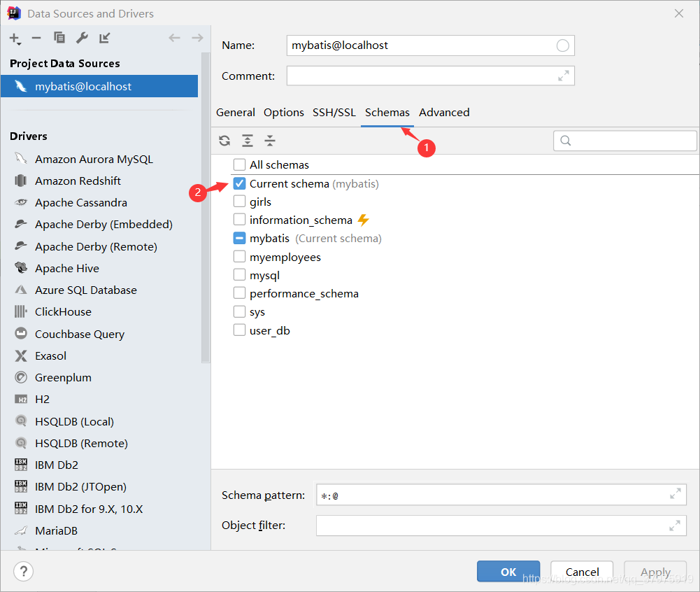Click the information_schema lightning bolt icon
The image size is (700, 592).
[364, 220]
